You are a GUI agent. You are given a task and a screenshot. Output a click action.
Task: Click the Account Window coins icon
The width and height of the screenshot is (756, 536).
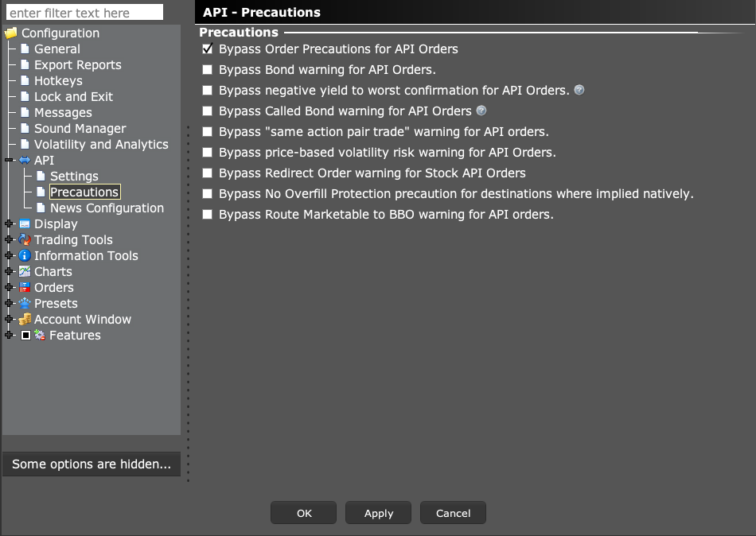point(25,319)
